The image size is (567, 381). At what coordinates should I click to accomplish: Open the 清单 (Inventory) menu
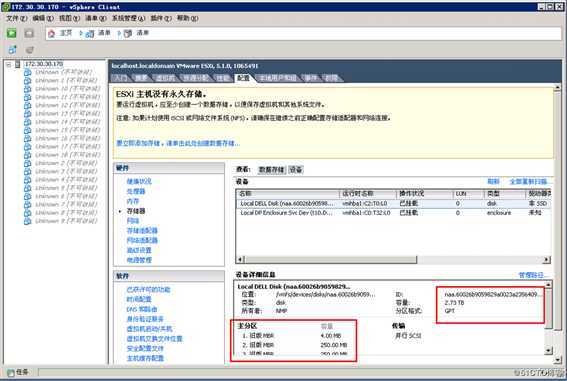click(x=96, y=18)
